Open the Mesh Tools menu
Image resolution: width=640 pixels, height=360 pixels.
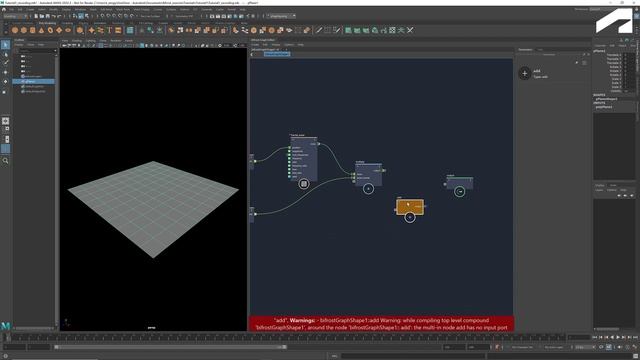click(123, 9)
